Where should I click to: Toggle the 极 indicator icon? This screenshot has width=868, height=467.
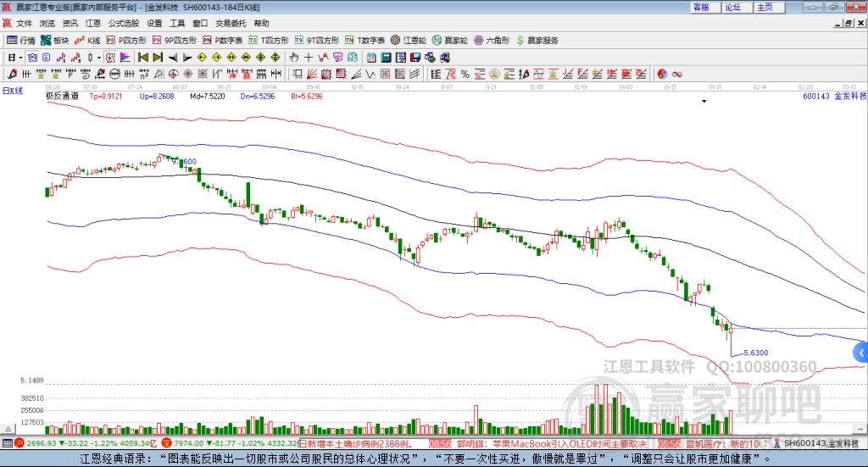click(110, 58)
